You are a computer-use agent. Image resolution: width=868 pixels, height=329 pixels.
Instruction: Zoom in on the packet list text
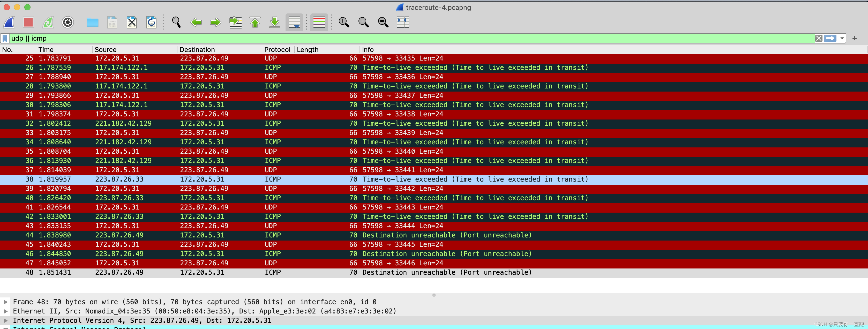coord(344,23)
